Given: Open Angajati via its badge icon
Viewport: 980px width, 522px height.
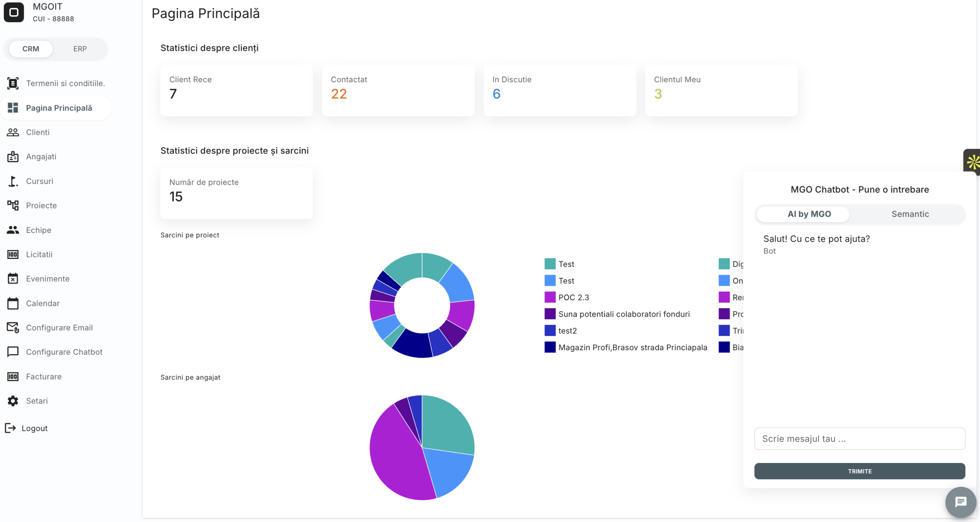Looking at the screenshot, I should (13, 157).
